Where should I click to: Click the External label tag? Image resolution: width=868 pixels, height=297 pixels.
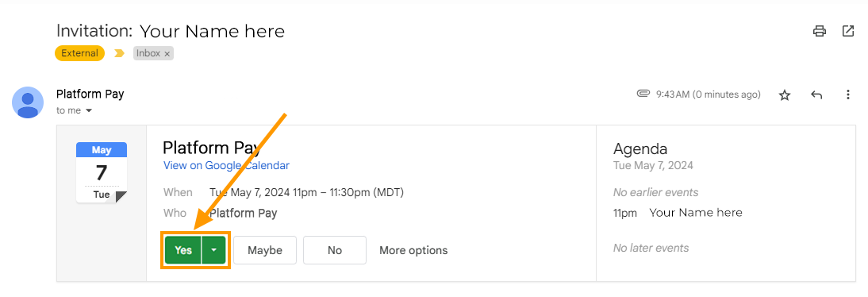click(x=79, y=53)
